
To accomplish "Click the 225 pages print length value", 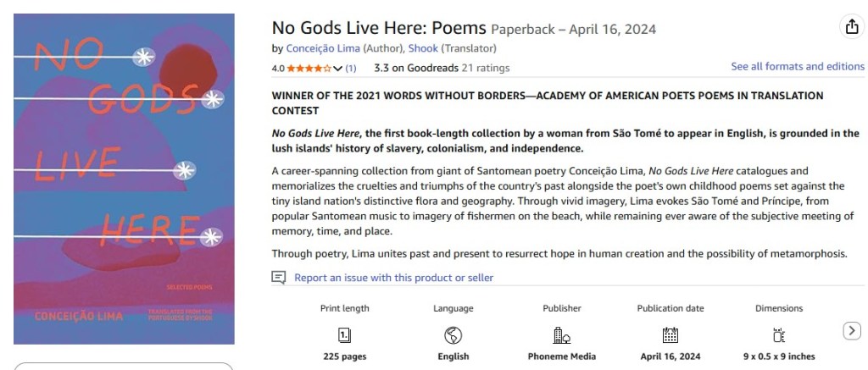I will click(345, 356).
